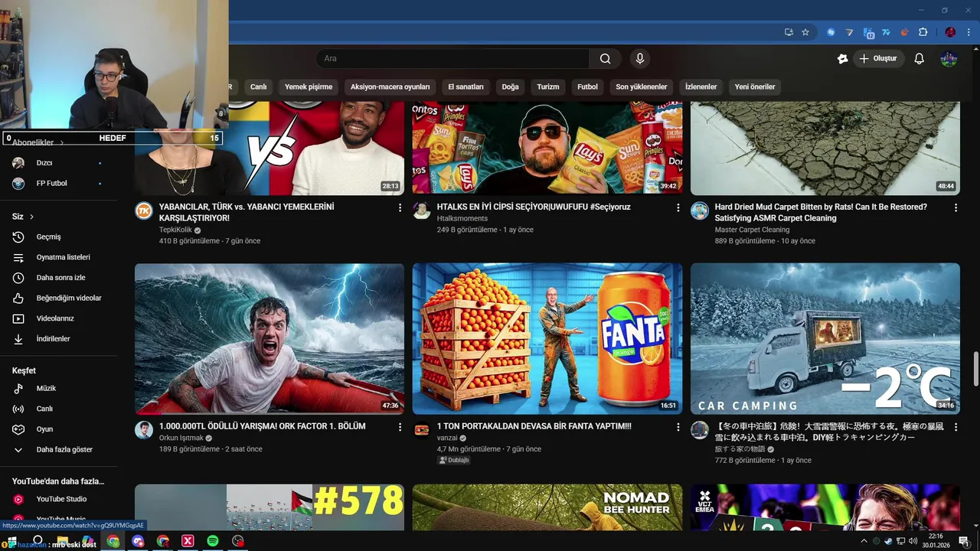Click the badge icon left of Oluştur

pyautogui.click(x=843, y=59)
